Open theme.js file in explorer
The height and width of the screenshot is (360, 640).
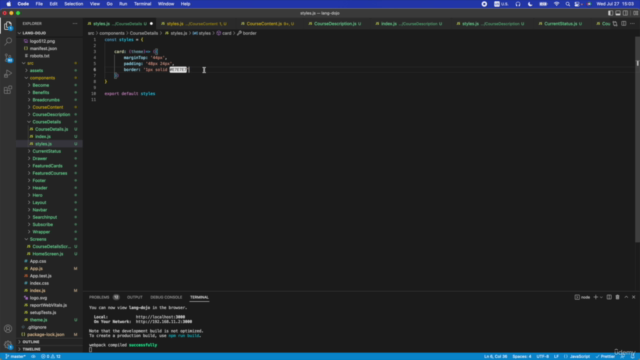(49, 320)
